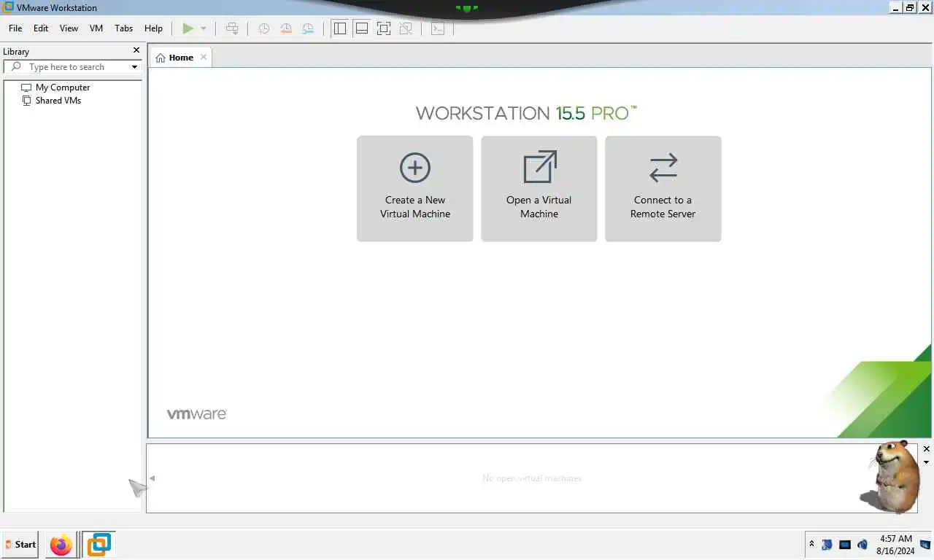Select Shared VMs in the Library tree
Image resolution: width=934 pixels, height=560 pixels.
pos(58,101)
